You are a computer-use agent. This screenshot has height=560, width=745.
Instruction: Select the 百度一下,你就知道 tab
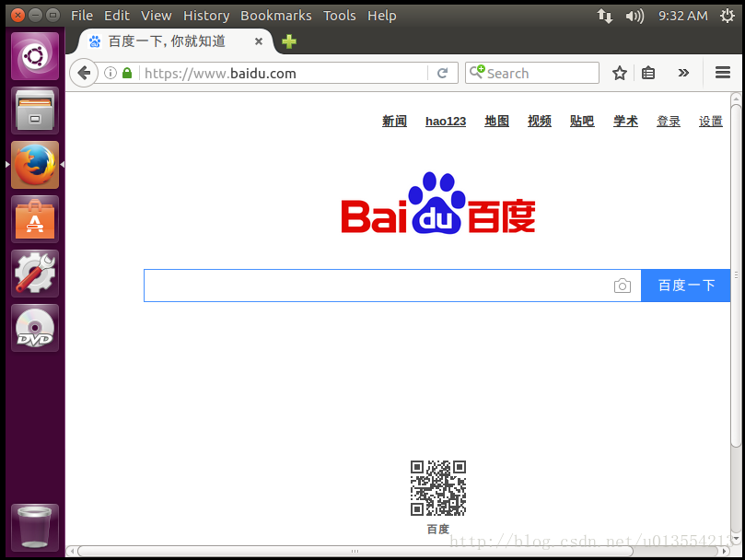tap(173, 41)
